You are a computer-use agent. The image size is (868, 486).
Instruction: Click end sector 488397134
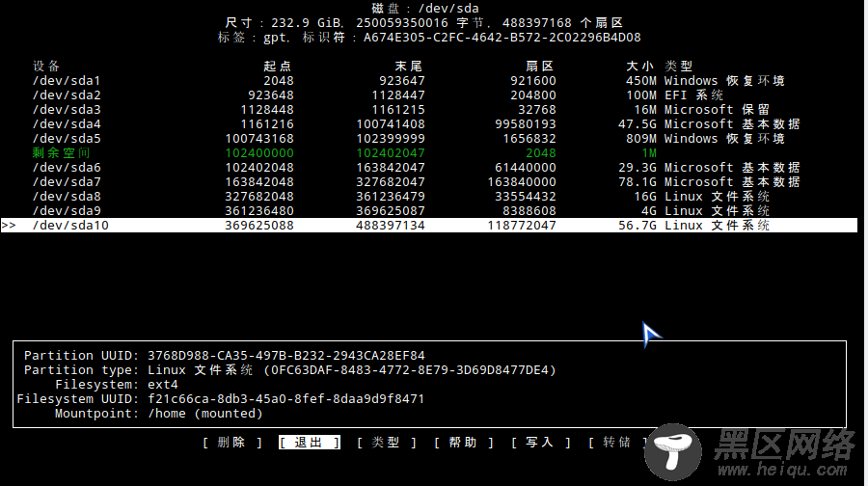pyautogui.click(x=391, y=226)
